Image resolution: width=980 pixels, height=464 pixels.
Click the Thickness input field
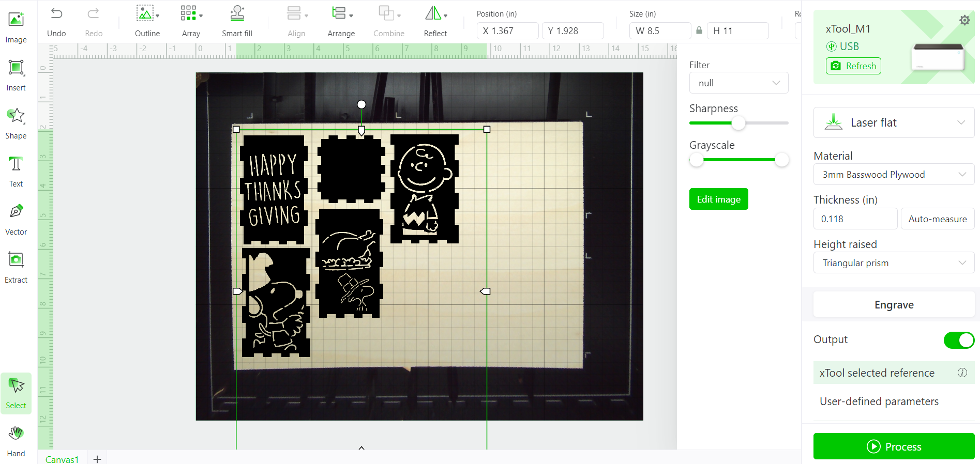(855, 219)
